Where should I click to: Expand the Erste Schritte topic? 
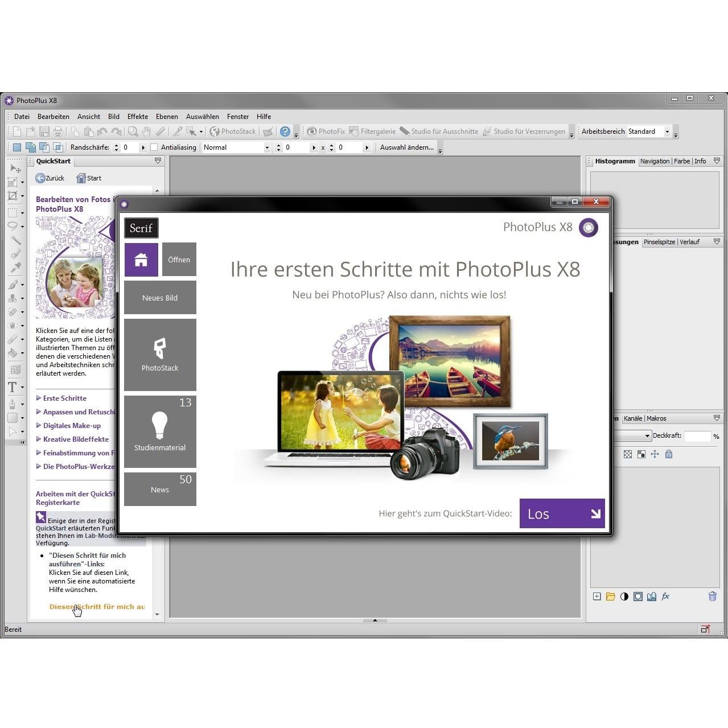pos(61,398)
